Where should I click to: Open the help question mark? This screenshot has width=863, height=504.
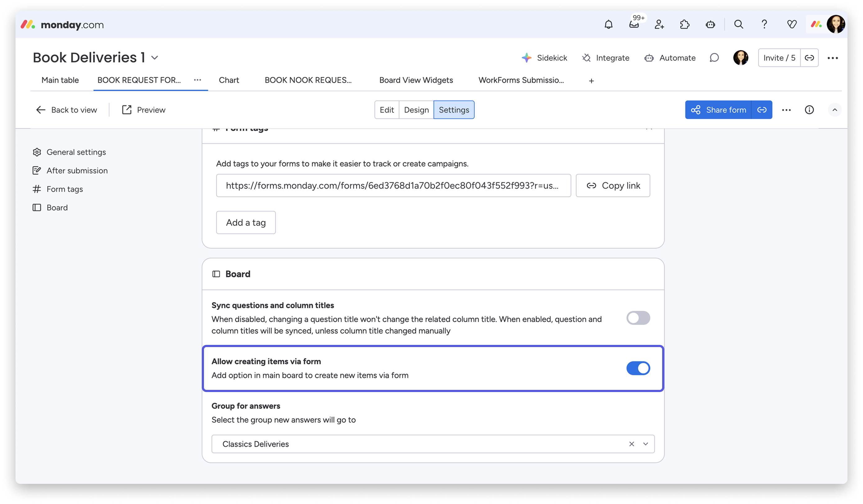coord(764,24)
